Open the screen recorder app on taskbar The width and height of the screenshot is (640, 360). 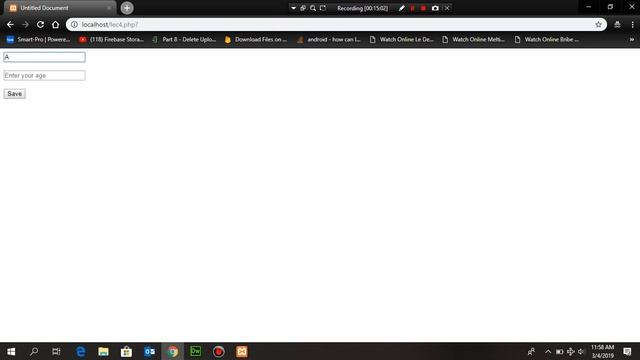(218, 351)
